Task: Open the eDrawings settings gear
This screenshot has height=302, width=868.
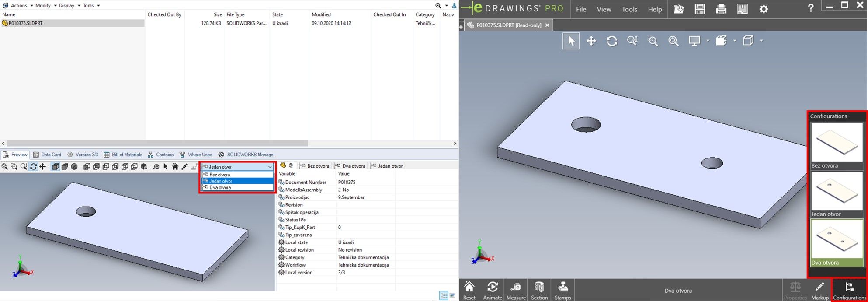Action: point(764,9)
